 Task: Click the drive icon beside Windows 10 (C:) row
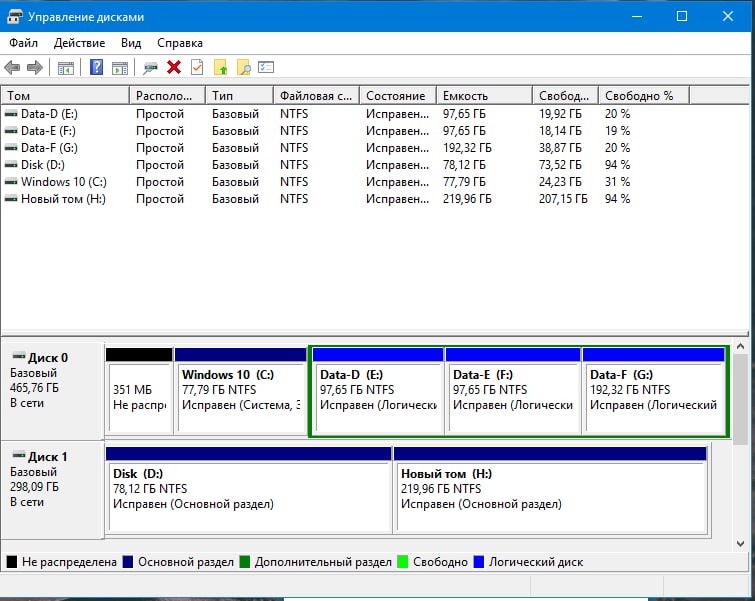coord(11,182)
